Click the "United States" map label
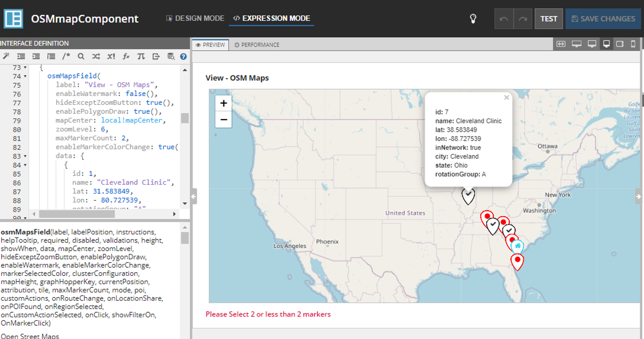The height and width of the screenshot is (339, 644). coord(405,213)
